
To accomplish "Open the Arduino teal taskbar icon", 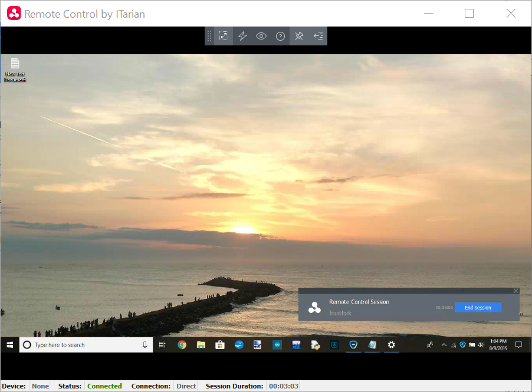I will pos(277,345).
